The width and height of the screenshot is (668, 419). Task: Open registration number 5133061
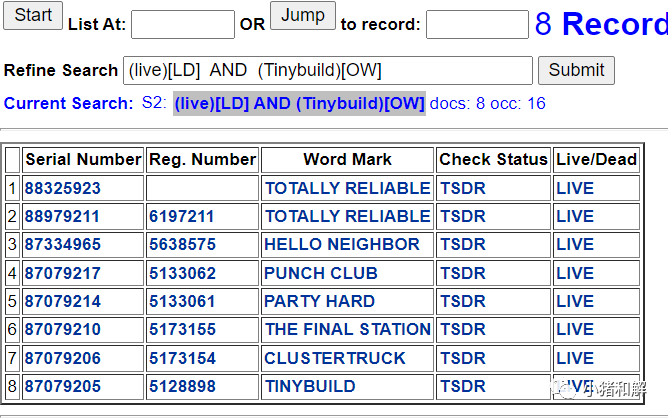182,301
